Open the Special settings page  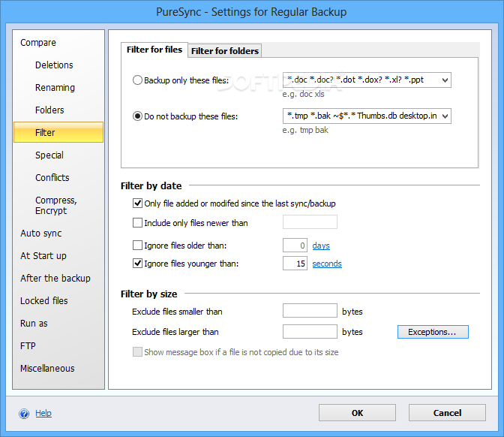pyautogui.click(x=49, y=155)
